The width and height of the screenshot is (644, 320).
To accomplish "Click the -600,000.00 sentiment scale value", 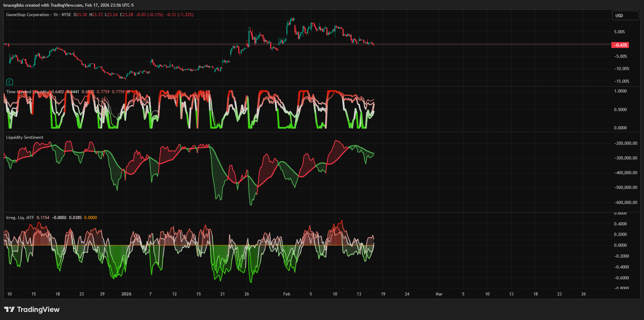I will (625, 203).
